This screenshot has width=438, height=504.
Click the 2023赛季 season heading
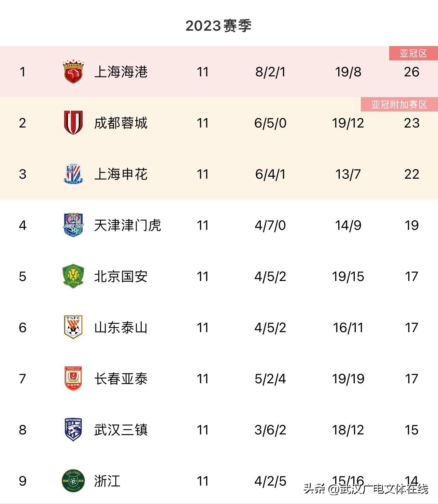[218, 26]
